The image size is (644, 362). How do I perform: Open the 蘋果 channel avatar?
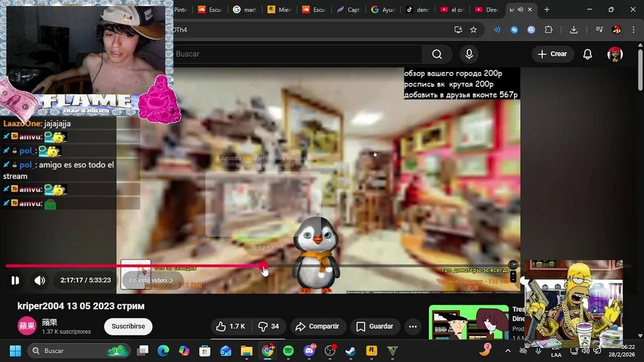27,326
